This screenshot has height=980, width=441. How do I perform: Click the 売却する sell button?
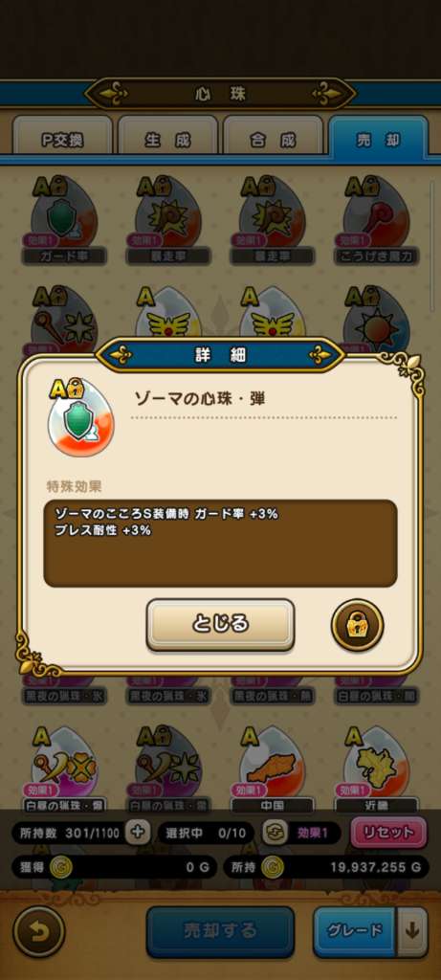click(220, 931)
